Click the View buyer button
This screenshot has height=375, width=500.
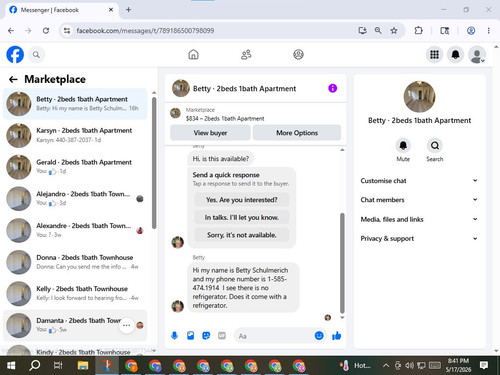tap(210, 133)
